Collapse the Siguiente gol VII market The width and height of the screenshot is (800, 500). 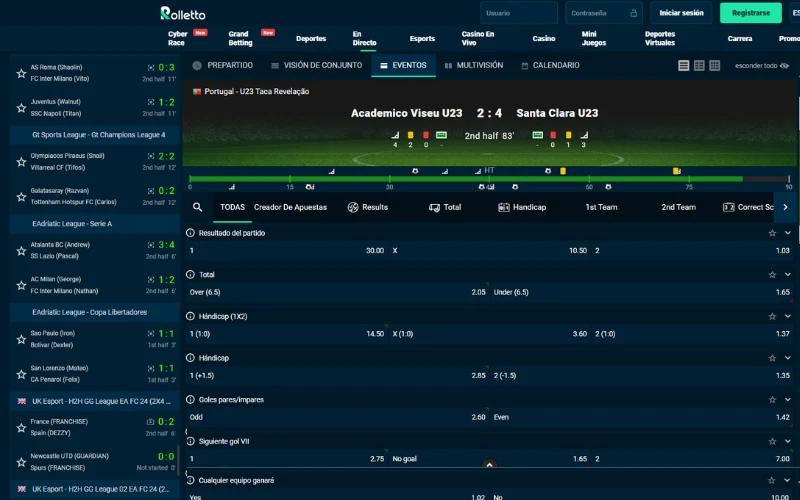click(788, 441)
